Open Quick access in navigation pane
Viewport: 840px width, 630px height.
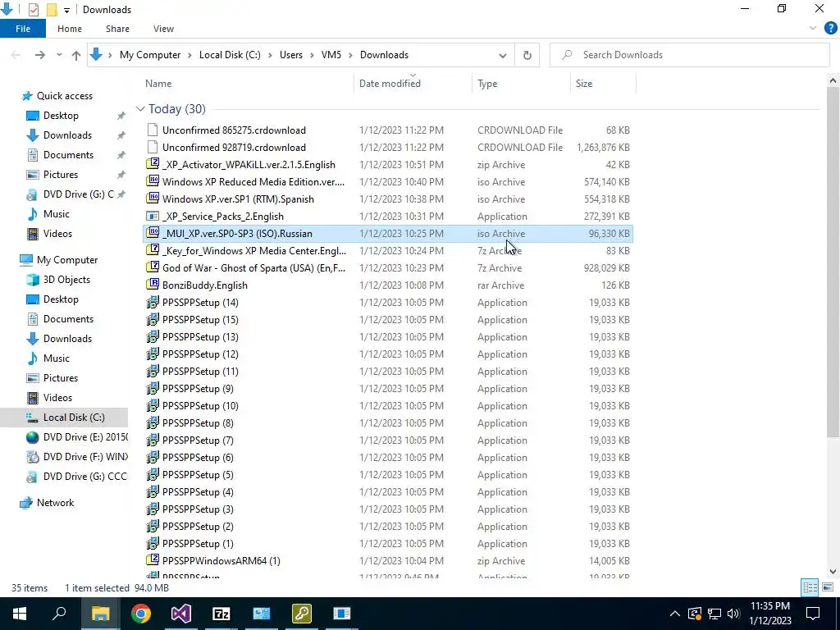(x=57, y=96)
